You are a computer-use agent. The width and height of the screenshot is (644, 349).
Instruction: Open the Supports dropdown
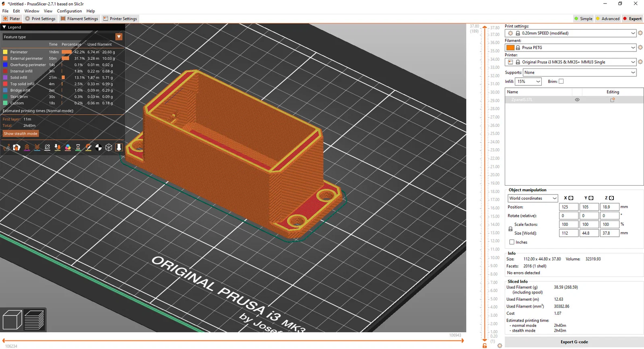[x=633, y=72]
